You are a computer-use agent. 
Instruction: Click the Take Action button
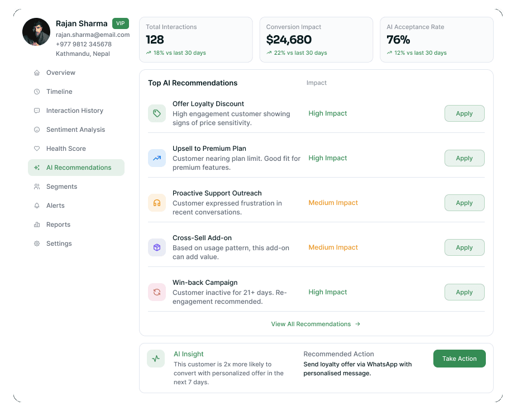(460, 359)
